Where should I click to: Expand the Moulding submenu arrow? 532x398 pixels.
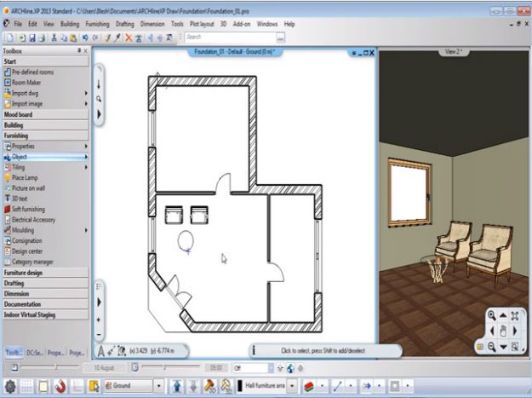[86, 230]
